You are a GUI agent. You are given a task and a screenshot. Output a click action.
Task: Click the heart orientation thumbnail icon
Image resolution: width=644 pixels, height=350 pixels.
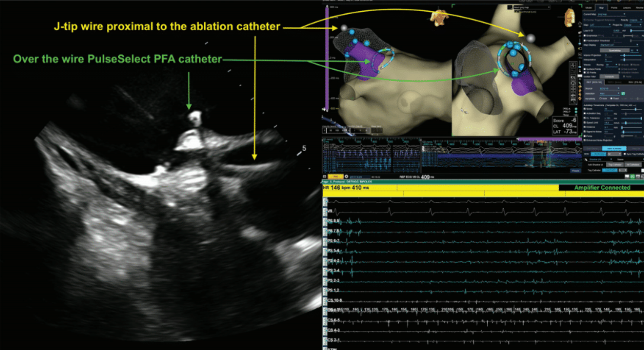(x=437, y=16)
